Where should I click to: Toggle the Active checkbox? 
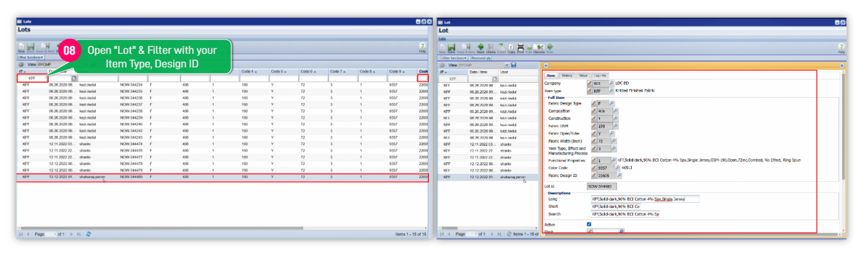click(x=589, y=224)
